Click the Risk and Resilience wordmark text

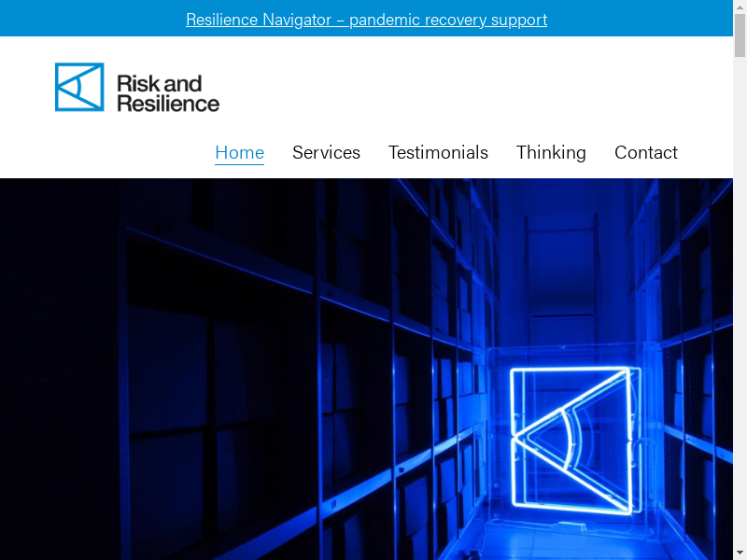pos(168,92)
